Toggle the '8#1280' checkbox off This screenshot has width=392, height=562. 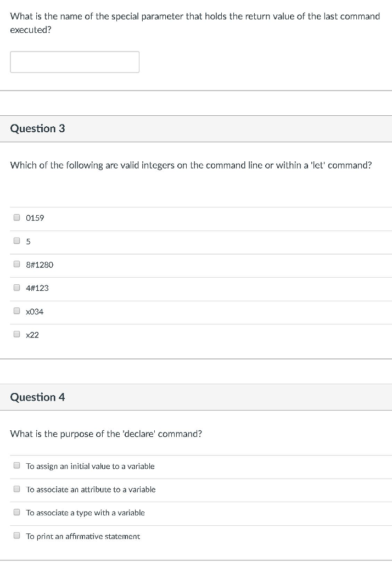16,263
